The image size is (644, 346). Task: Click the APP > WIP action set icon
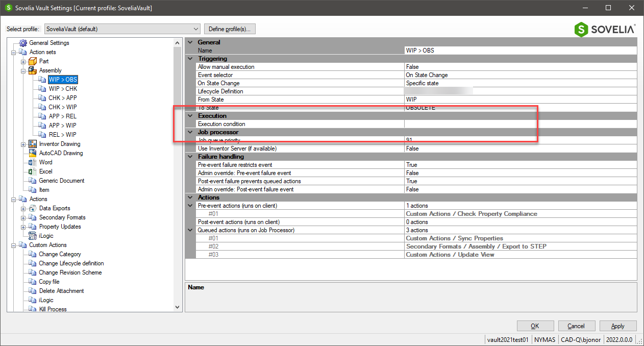point(42,126)
